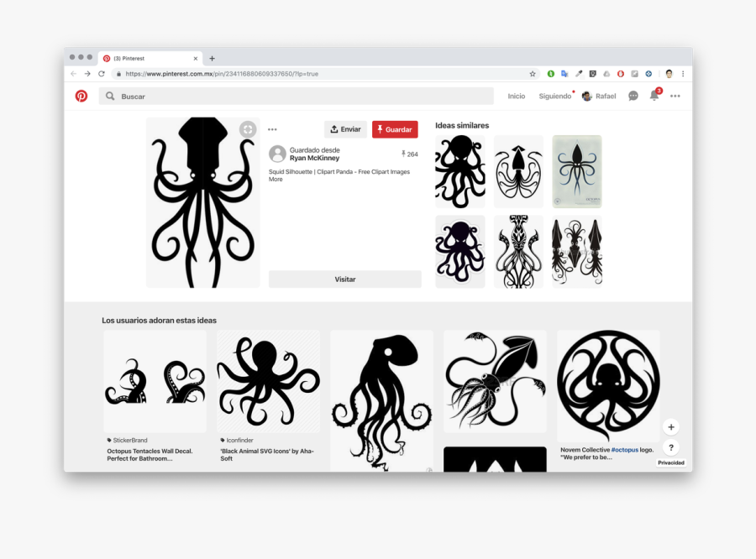The image size is (756, 559).
Task: Click the Enviar share button
Action: click(x=345, y=129)
